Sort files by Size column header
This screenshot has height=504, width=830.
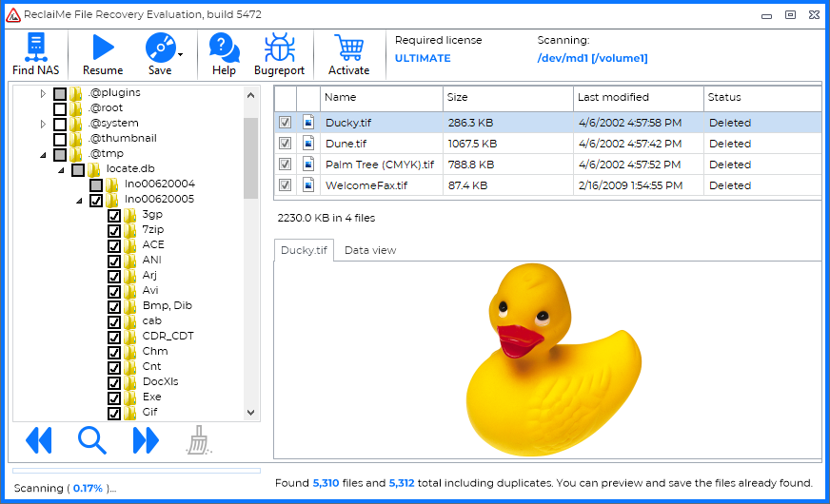(x=507, y=97)
